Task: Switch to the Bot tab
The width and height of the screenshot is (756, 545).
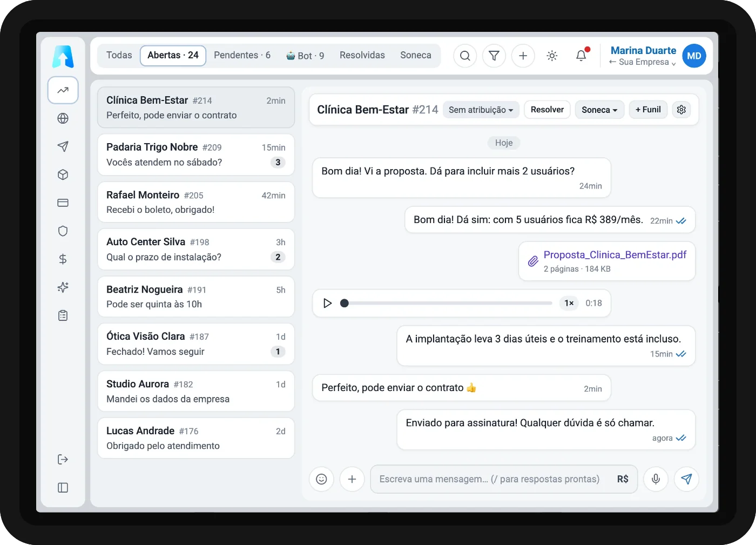Action: [x=305, y=55]
